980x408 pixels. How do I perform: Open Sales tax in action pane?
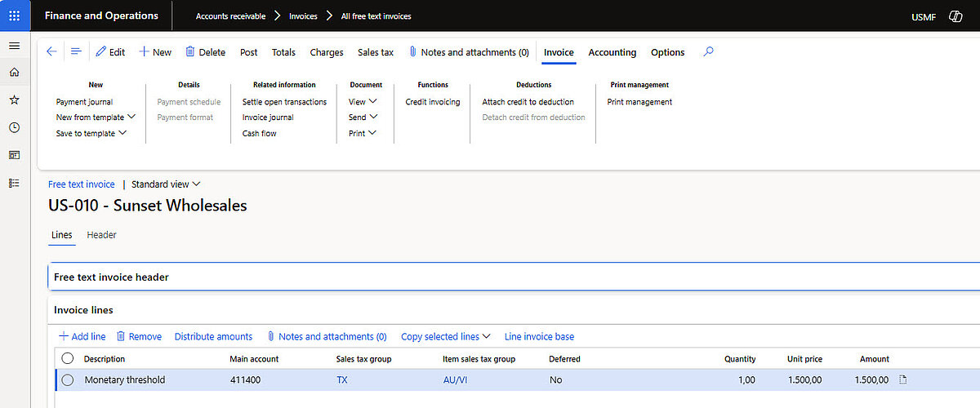point(376,52)
